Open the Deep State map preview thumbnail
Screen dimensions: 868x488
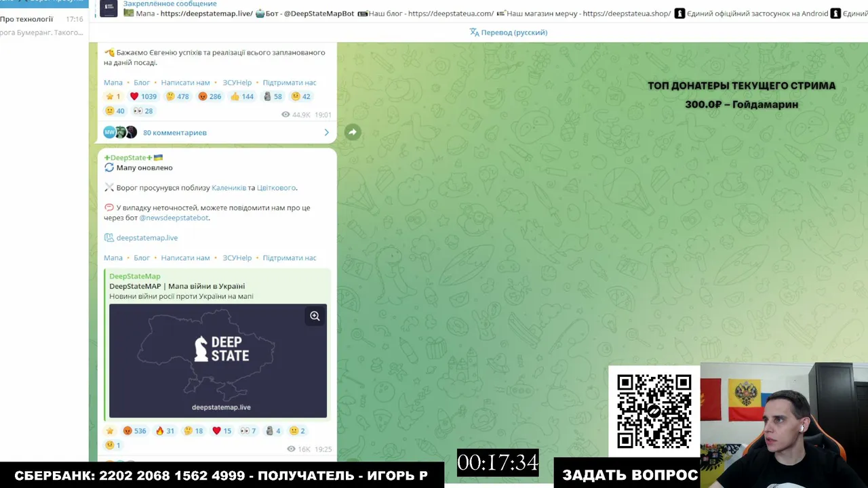(x=218, y=361)
